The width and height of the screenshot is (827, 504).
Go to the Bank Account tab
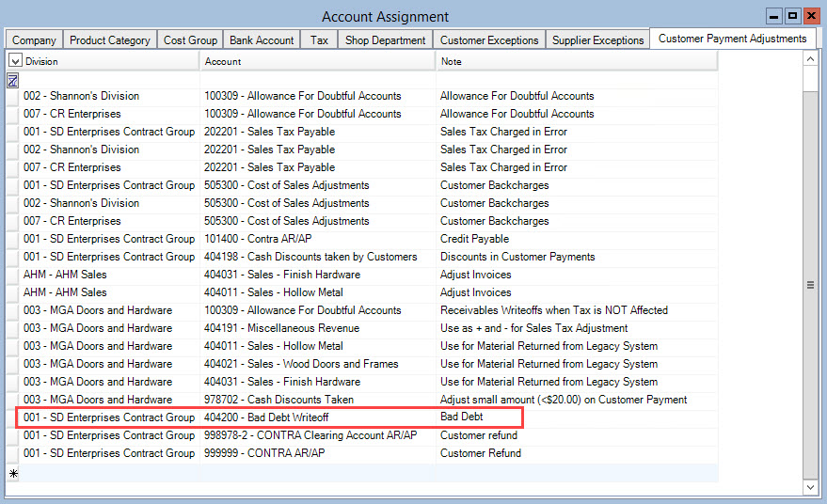(262, 40)
